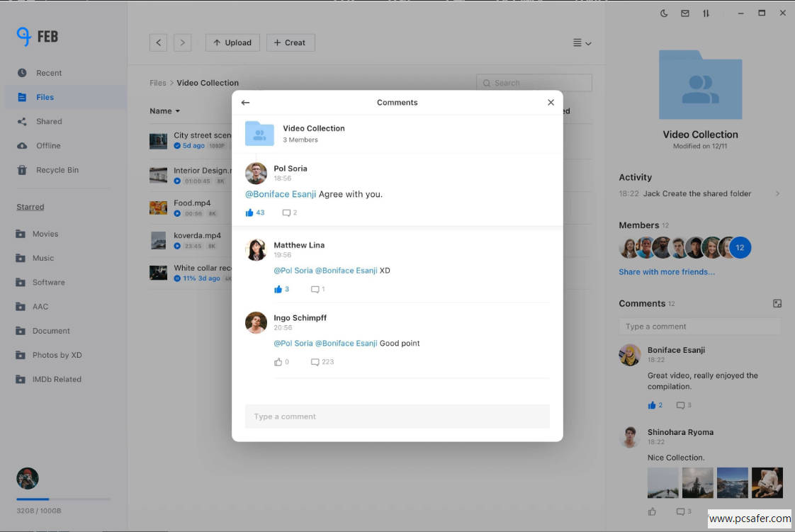
Task: Open replies on Ingo Schimpff's comment
Action: 315,362
